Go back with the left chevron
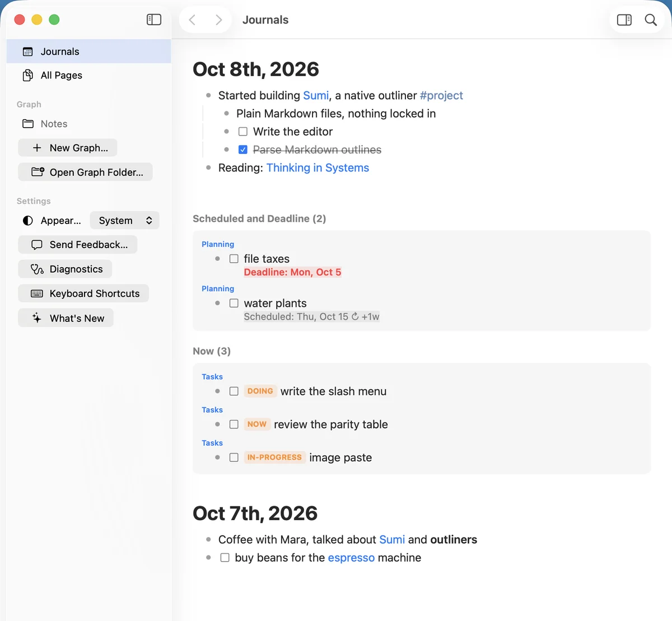Image resolution: width=672 pixels, height=621 pixels. click(x=192, y=20)
